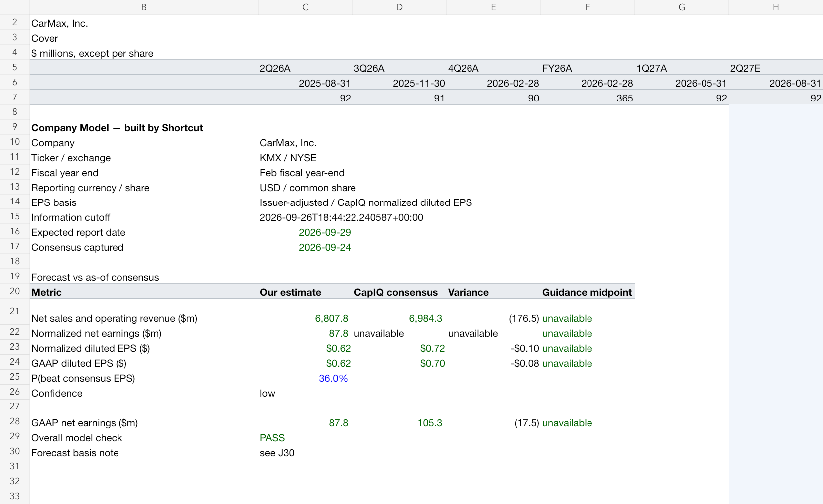Select column D header

399,7
